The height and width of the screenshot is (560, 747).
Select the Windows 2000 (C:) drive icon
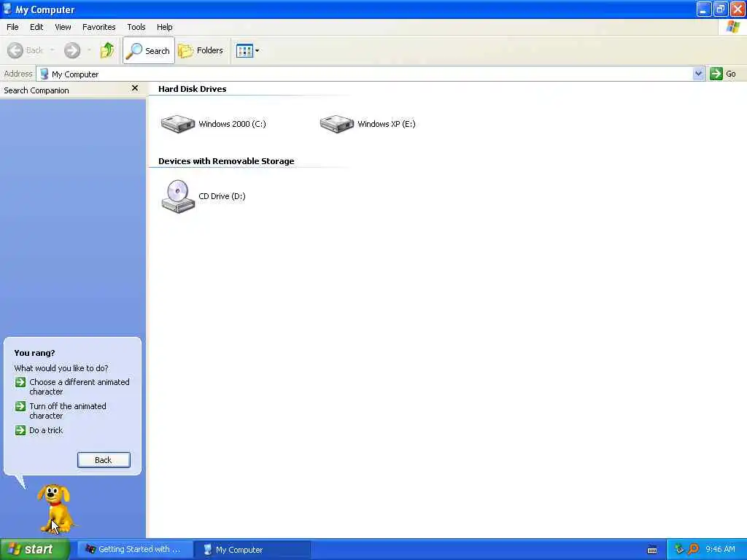point(178,124)
